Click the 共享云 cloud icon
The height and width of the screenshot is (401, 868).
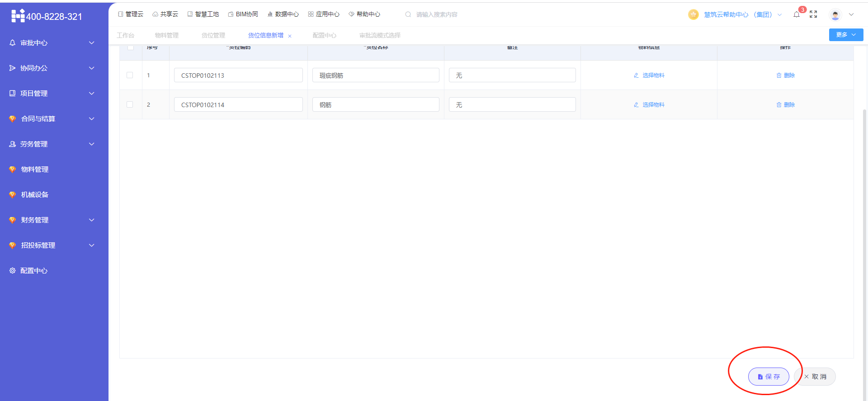tap(155, 14)
